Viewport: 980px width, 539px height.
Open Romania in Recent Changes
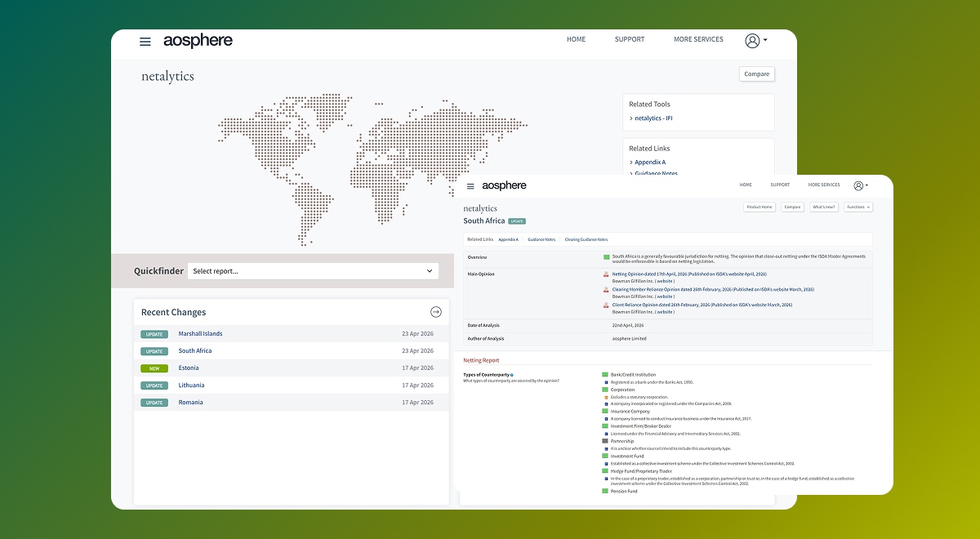(x=190, y=403)
